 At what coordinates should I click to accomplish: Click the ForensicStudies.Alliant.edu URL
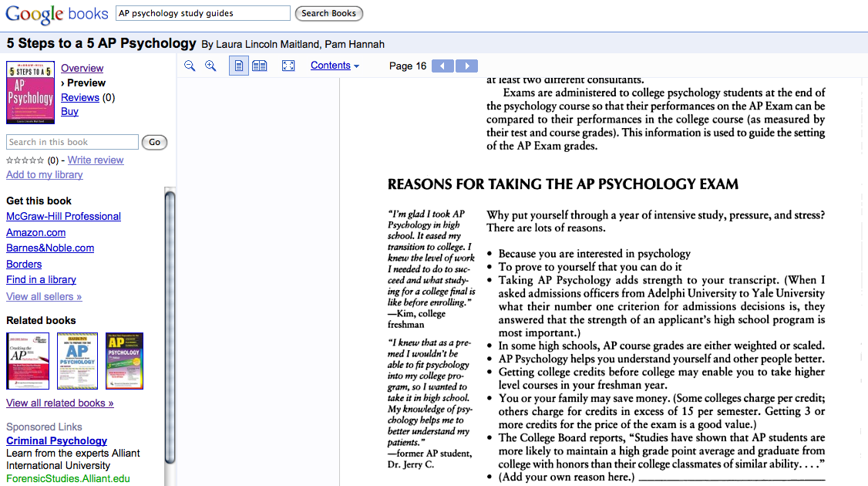[68, 478]
